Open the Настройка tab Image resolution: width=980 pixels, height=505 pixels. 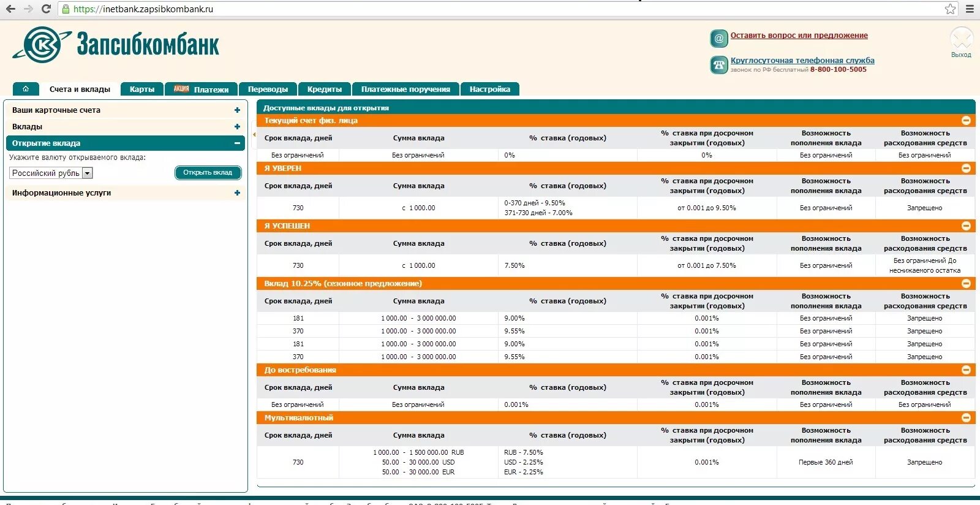coord(490,89)
